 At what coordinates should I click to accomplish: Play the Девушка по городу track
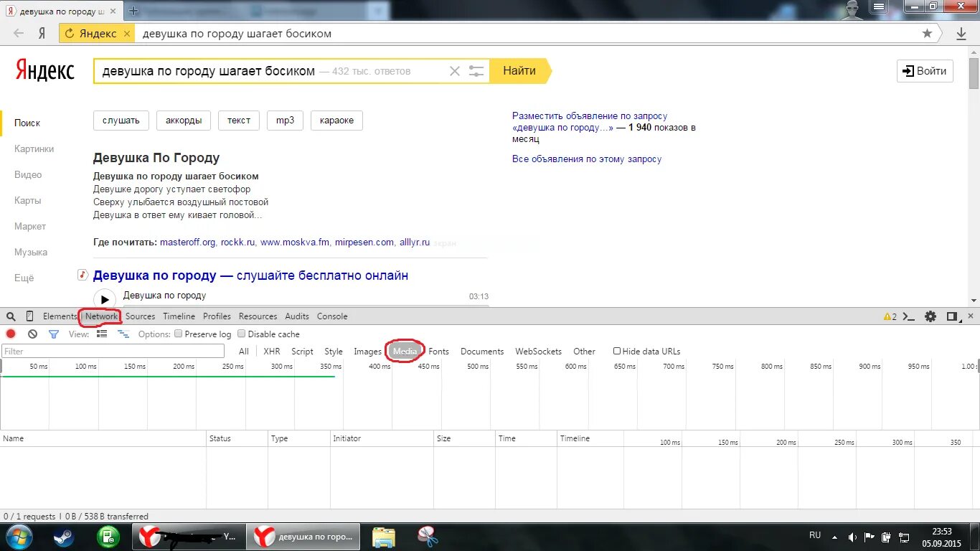pos(105,299)
